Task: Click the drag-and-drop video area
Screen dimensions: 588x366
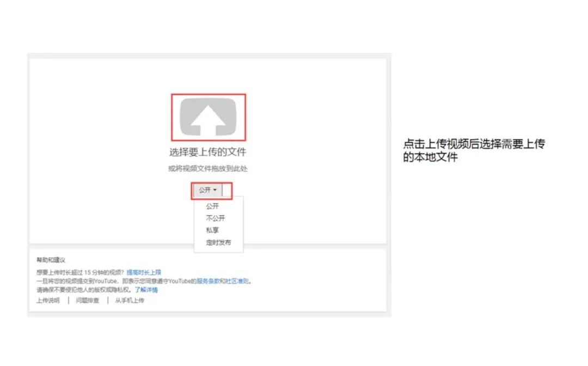Action: click(210, 167)
